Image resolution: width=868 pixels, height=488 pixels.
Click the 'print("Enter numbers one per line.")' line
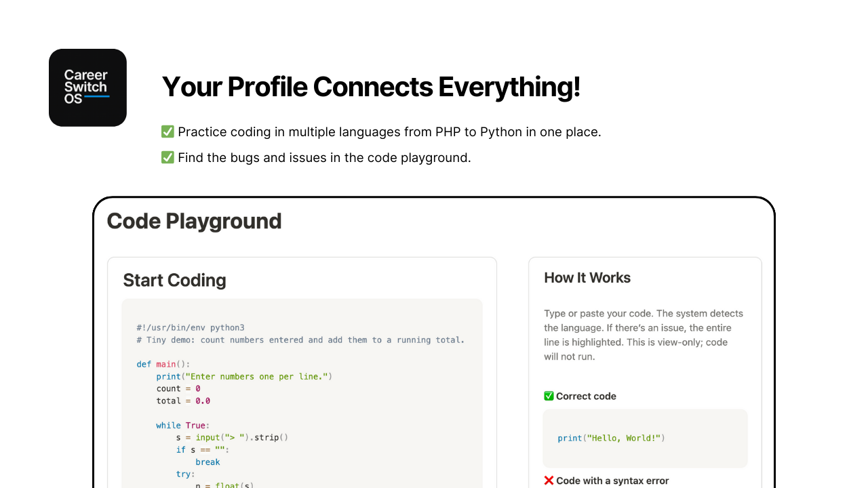pos(244,376)
